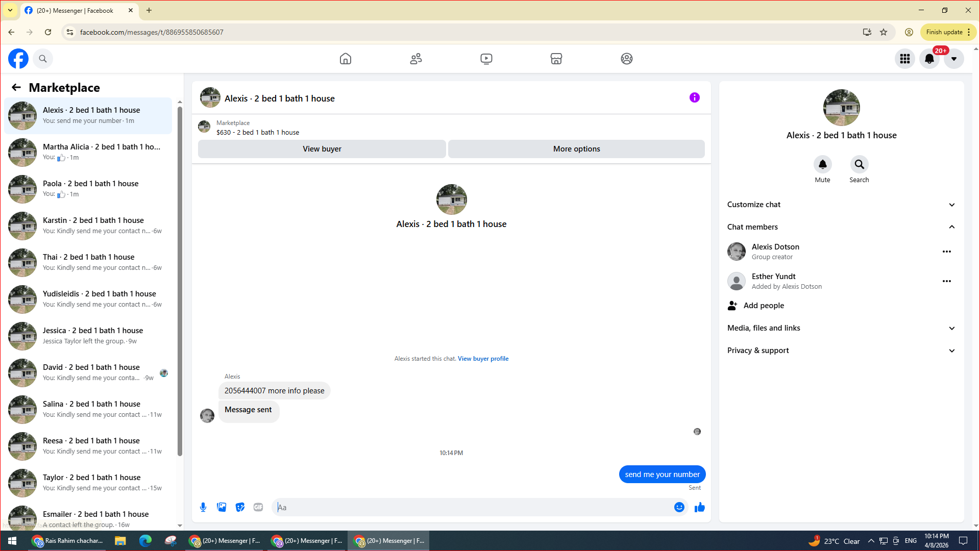This screenshot has width=980, height=551.
Task: Attach a file using photo icon
Action: (x=222, y=507)
